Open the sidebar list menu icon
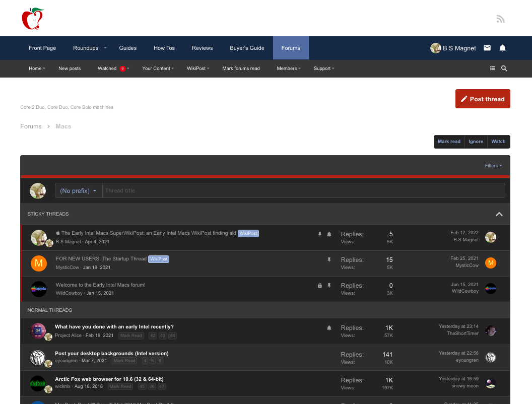The width and height of the screenshot is (532, 404). pos(492,68)
